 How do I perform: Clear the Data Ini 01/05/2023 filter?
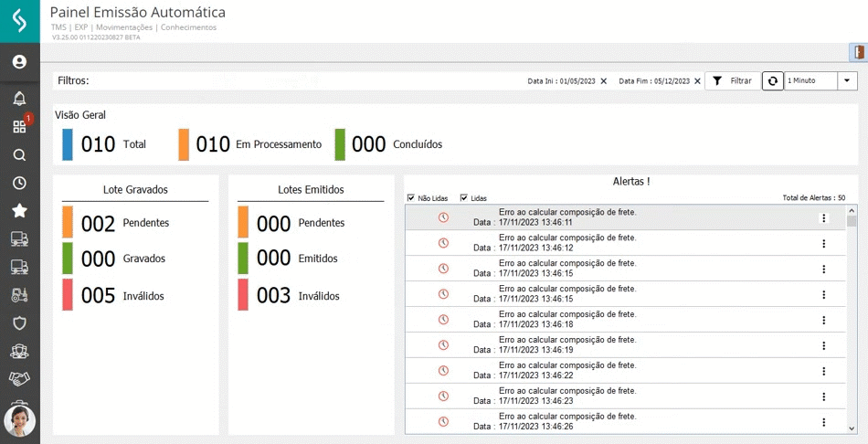603,81
